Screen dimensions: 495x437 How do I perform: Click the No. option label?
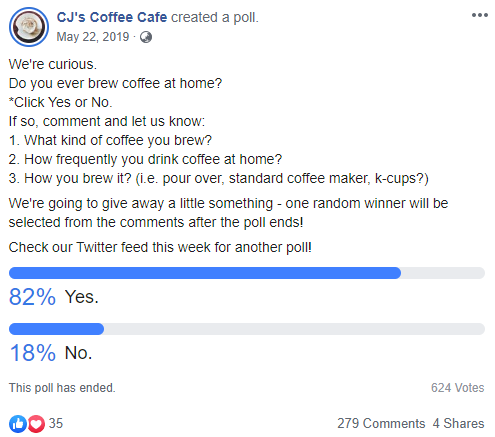78,353
